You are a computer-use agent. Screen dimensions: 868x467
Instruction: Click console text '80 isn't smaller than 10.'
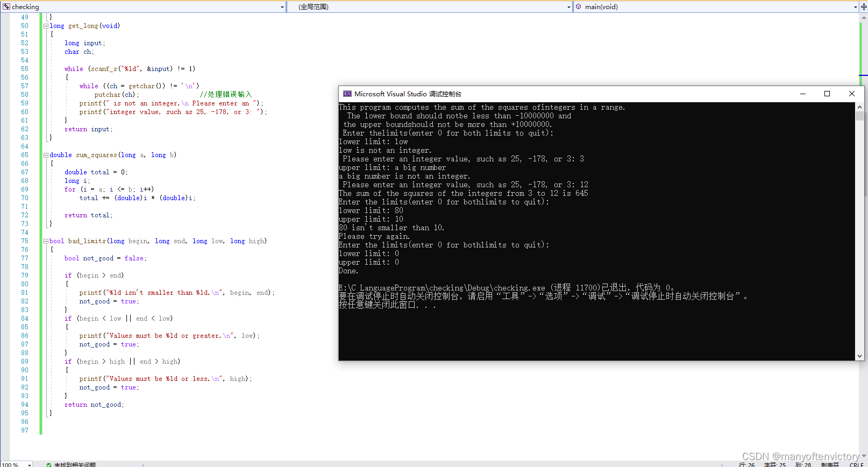tap(392, 228)
